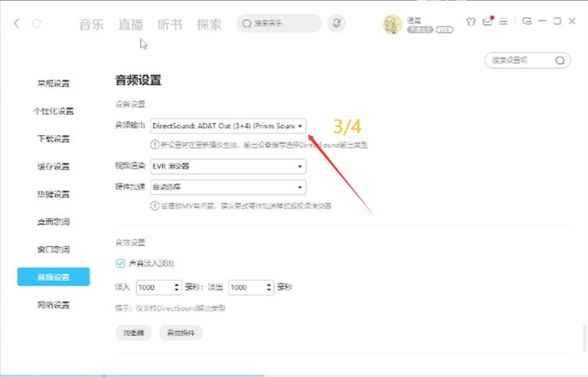The height and width of the screenshot is (377, 588).
Task: Click the playback progress bar at window bottom
Action: (294, 375)
